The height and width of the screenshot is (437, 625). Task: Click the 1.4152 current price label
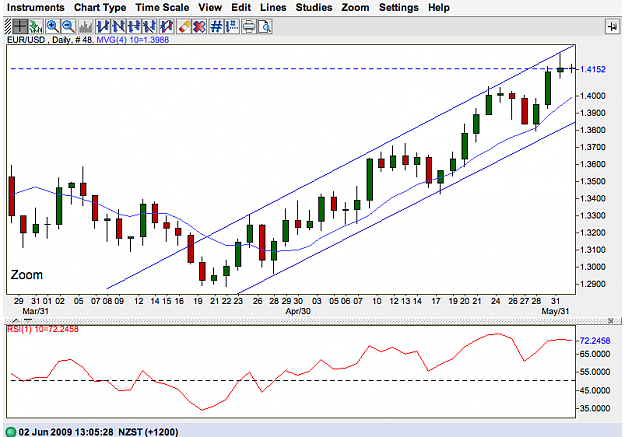[593, 69]
